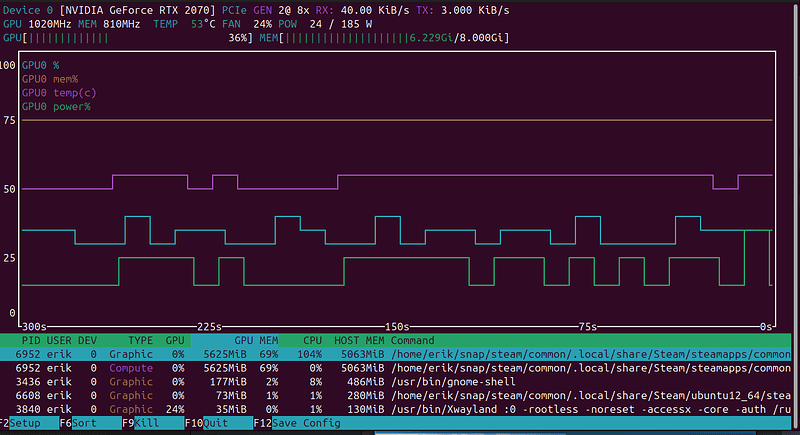800x435 pixels.
Task: Sort by the Command column header
Action: (x=412, y=340)
